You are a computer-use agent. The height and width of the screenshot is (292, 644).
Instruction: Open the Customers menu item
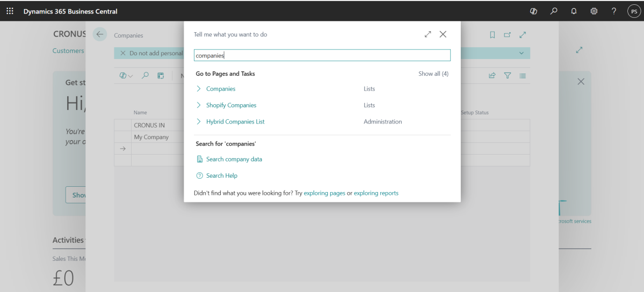(x=68, y=51)
